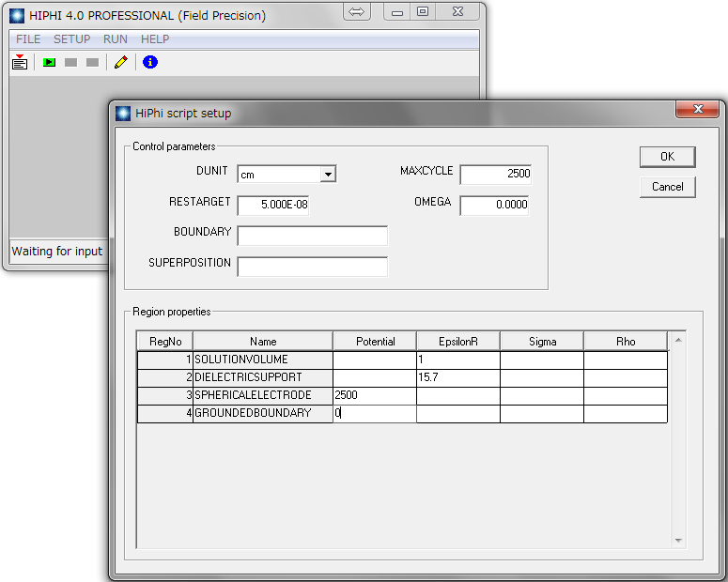This screenshot has height=582, width=728.
Task: Click the Waiting for input status text
Action: [56, 251]
